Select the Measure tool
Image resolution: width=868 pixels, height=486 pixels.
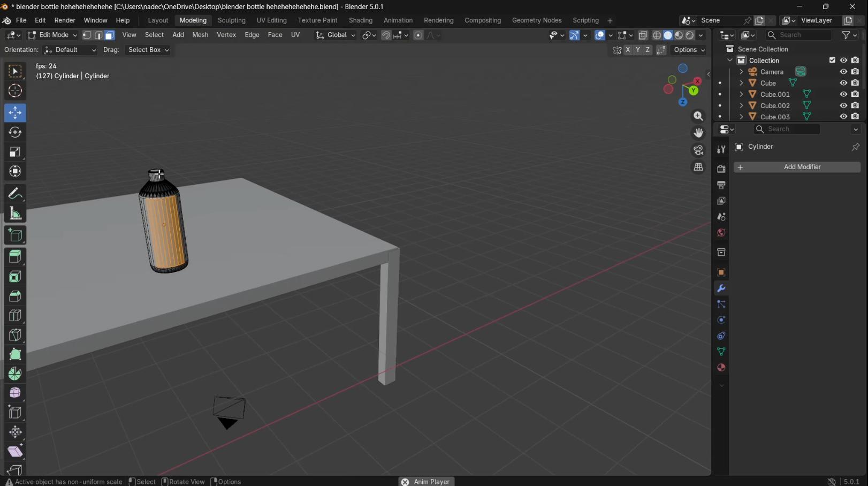[15, 213]
